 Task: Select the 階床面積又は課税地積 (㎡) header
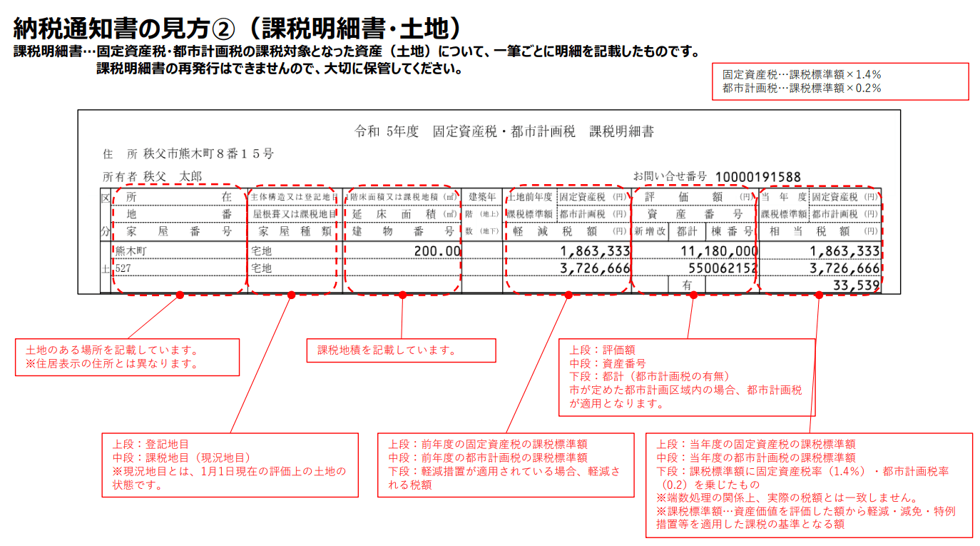point(402,196)
